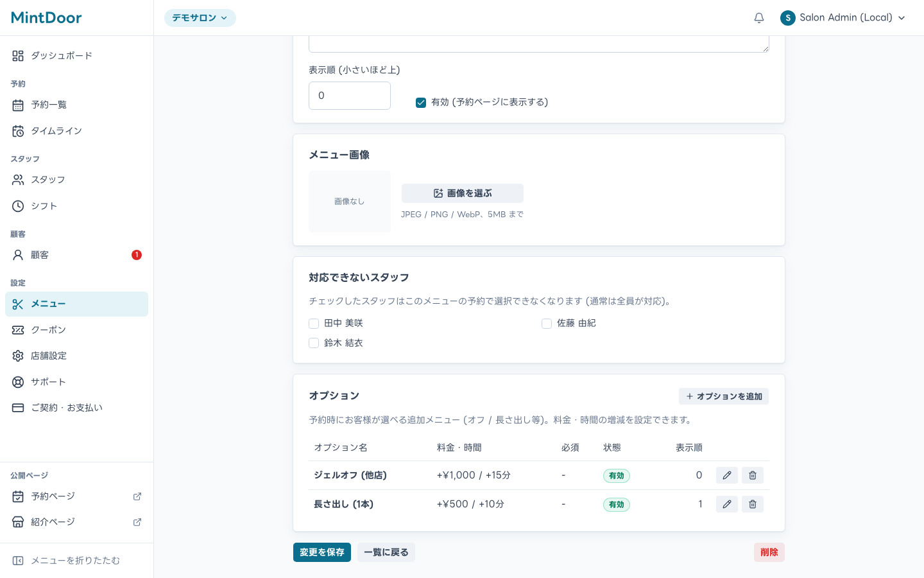This screenshot has width=924, height=578.
Task: Open 予約一覧 in sidebar
Action: coord(76,105)
